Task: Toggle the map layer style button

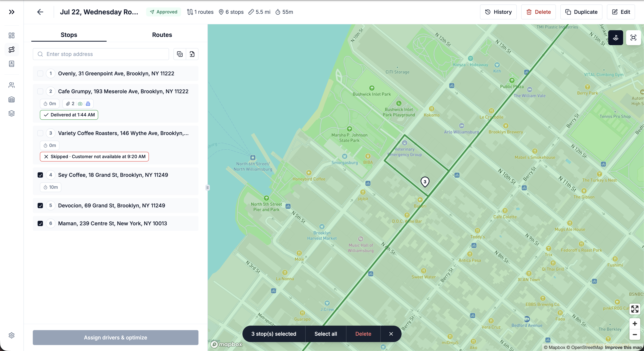Action: pyautogui.click(x=615, y=38)
